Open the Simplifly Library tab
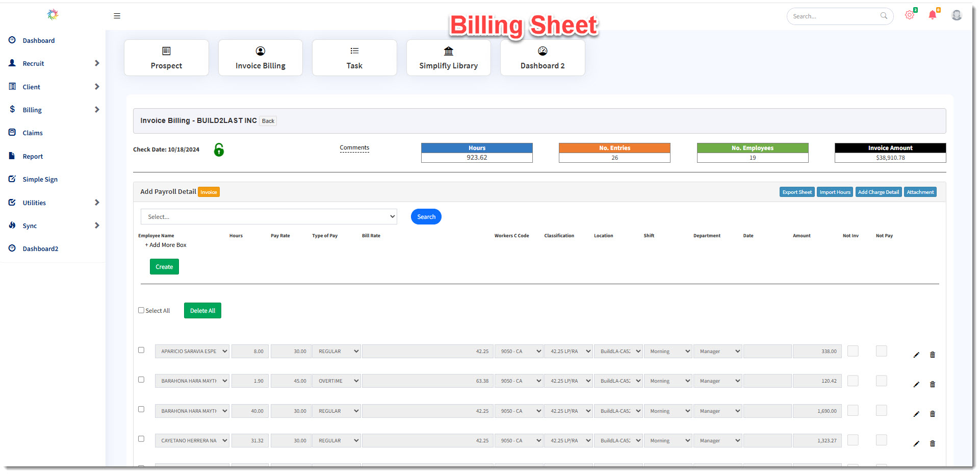The image size is (980, 474). click(448, 58)
